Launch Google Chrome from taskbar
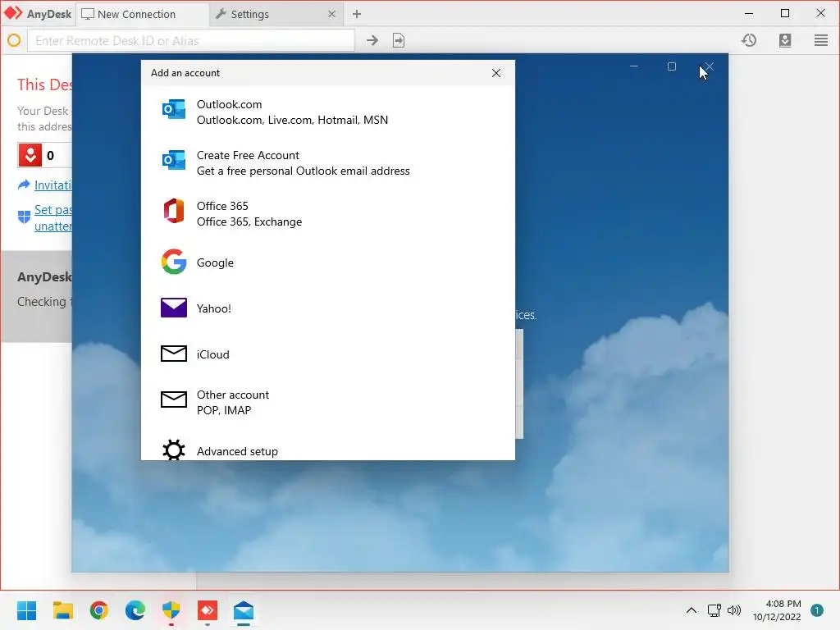The image size is (840, 630). 98,610
